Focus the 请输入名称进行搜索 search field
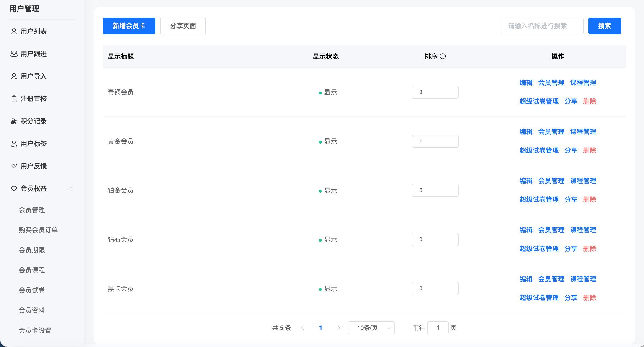Image resolution: width=644 pixels, height=347 pixels. [x=542, y=26]
